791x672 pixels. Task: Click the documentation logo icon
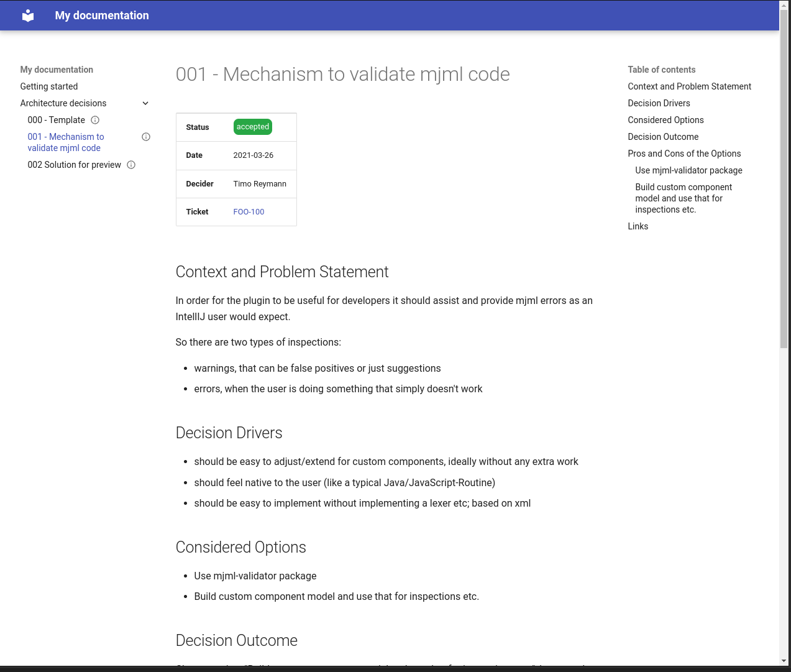[x=27, y=15]
